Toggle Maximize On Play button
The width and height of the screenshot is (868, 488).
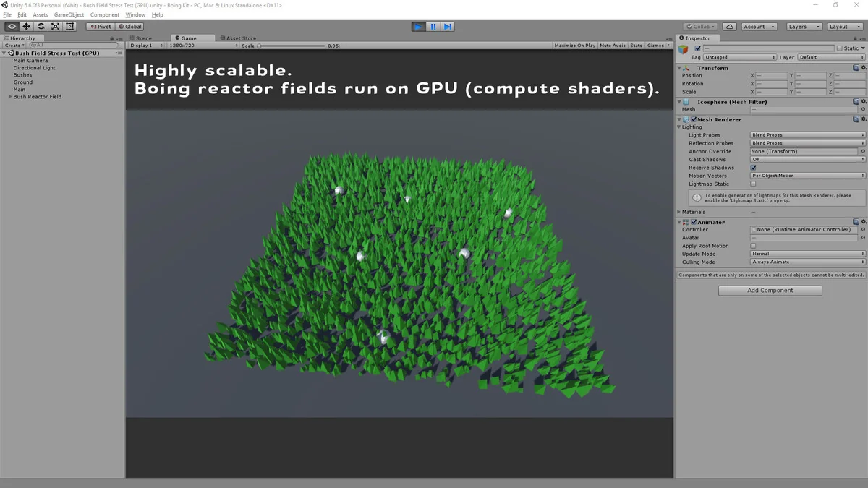[574, 46]
